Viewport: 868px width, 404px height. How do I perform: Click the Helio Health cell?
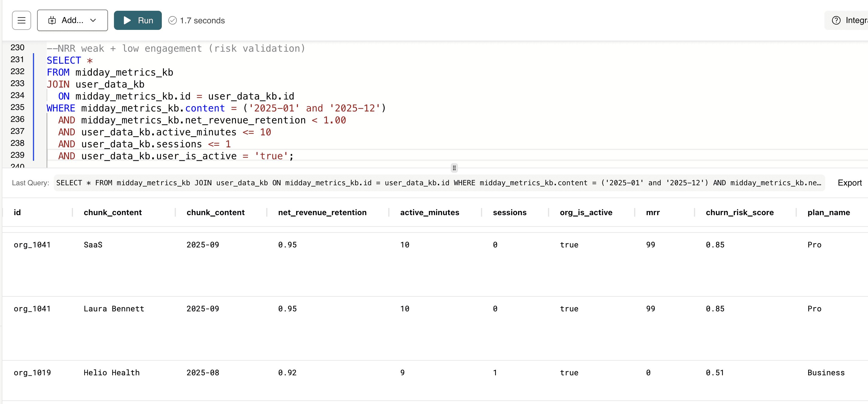(x=112, y=373)
